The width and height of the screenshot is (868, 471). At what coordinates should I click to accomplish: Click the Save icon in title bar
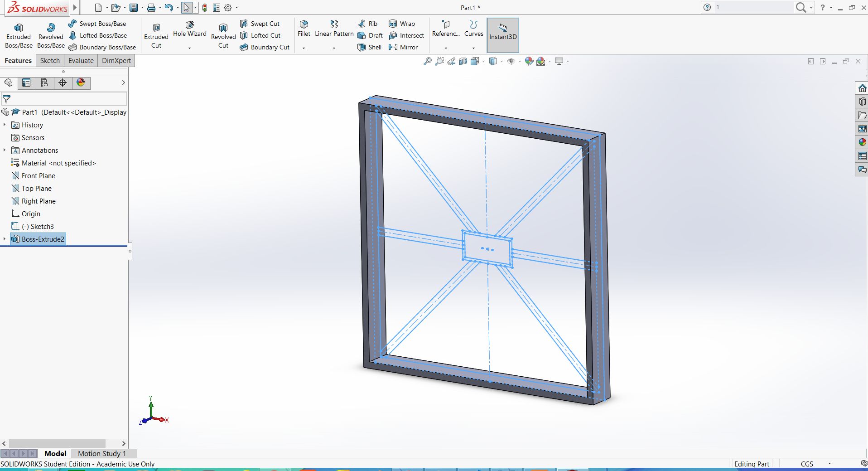134,8
